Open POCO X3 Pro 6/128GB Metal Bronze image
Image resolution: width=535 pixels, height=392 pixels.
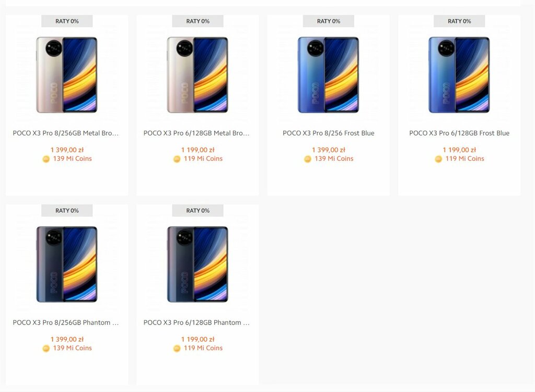point(197,75)
